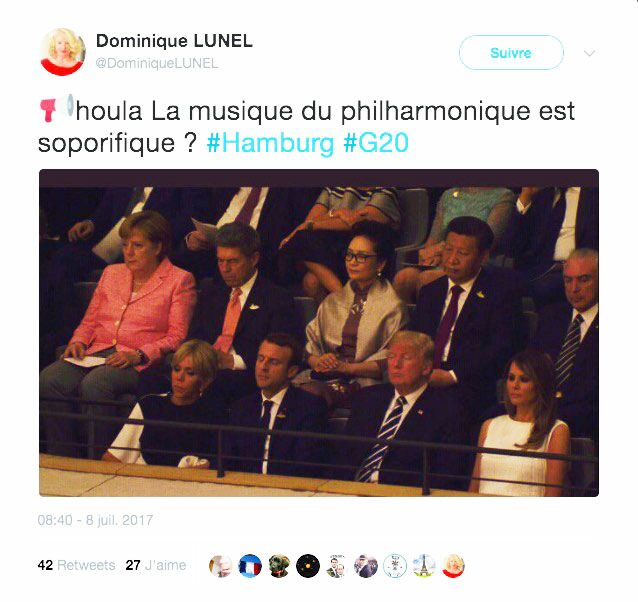
Task: Click the Dominique LUNEL display name
Action: click(174, 41)
